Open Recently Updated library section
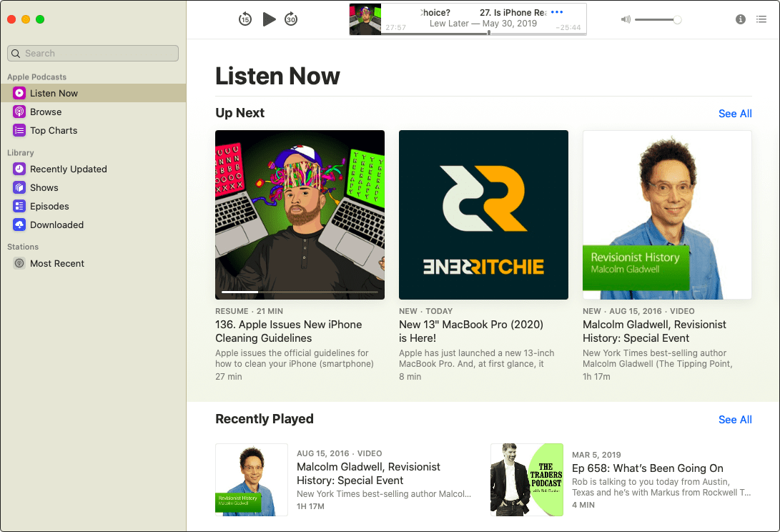The height and width of the screenshot is (532, 780). tap(93, 169)
